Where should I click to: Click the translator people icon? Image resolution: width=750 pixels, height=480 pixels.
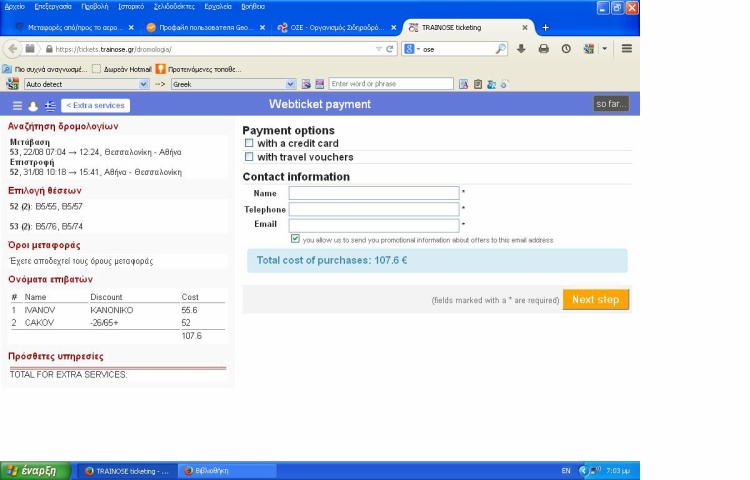[491, 84]
